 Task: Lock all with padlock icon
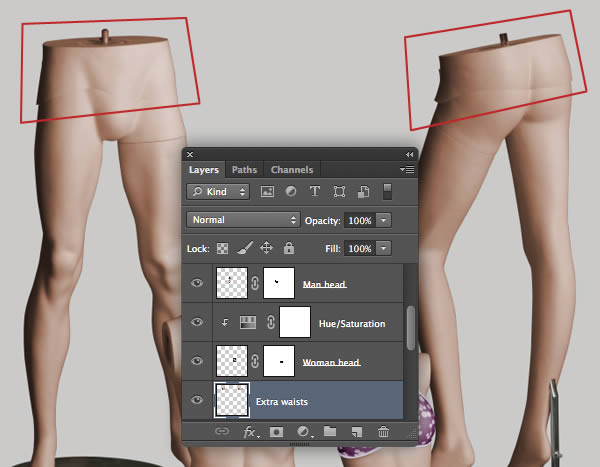[x=289, y=248]
